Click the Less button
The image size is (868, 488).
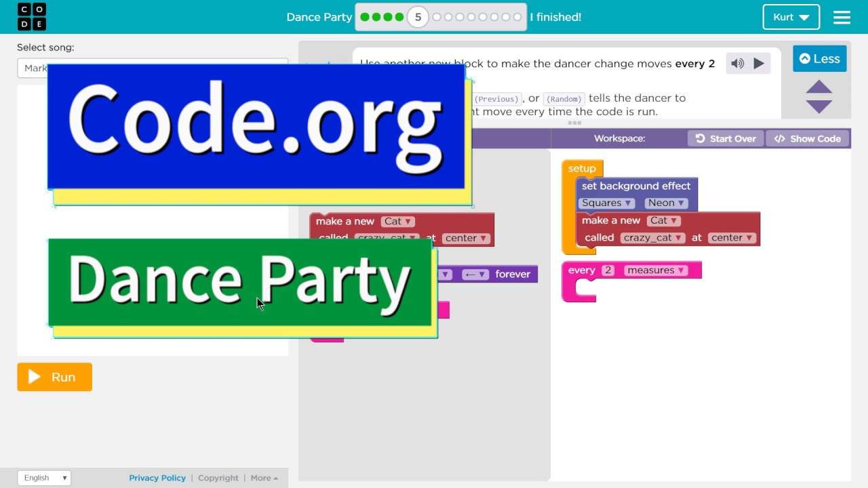point(819,59)
